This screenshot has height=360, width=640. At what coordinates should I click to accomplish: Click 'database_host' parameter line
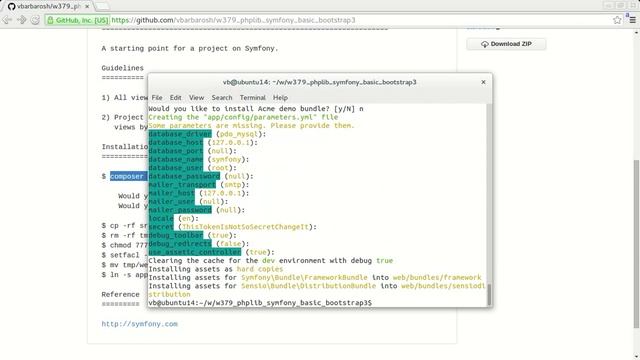pos(203,142)
